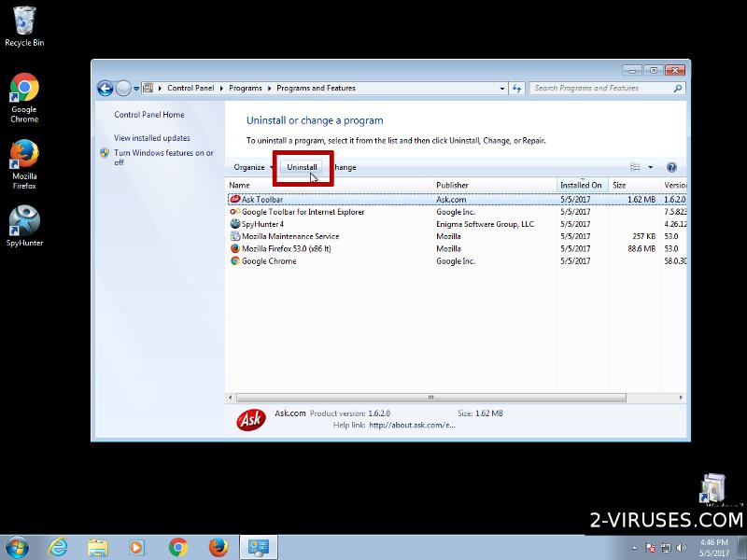Open the help question mark icon
This screenshot has width=747, height=560.
click(x=671, y=167)
